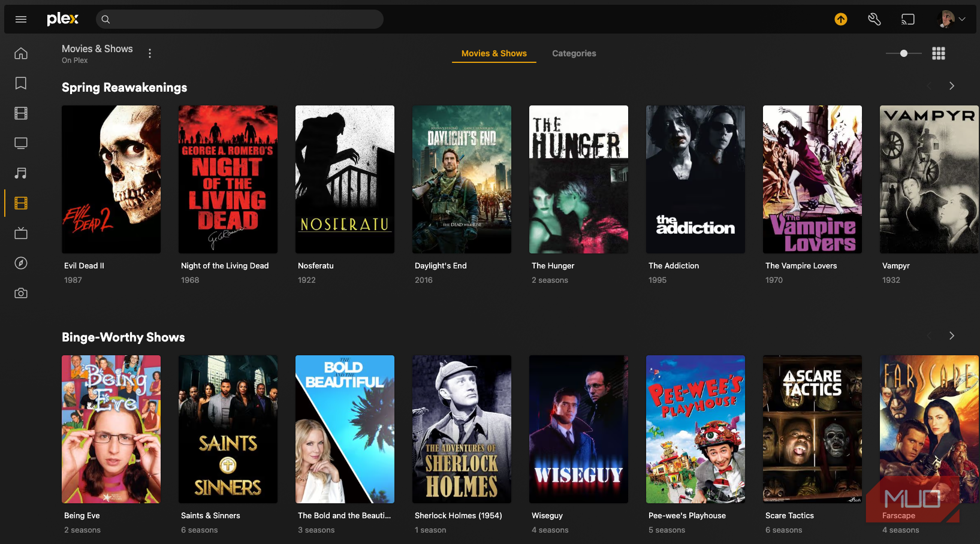Open the Watchlist bookmark icon
This screenshot has height=544, width=980.
coord(21,83)
